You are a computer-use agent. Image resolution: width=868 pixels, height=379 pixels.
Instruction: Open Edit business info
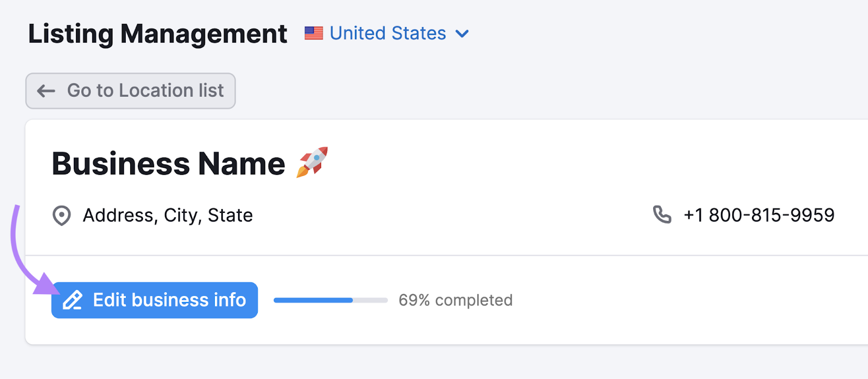(155, 300)
